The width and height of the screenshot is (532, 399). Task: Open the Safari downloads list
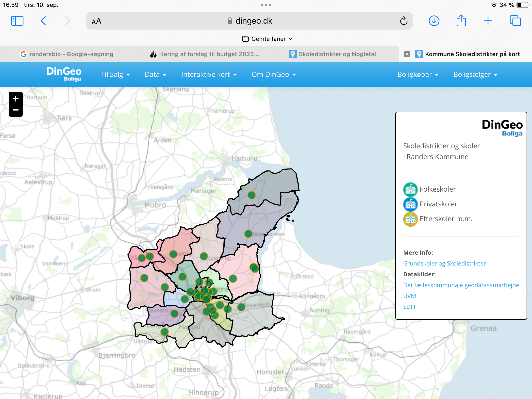[434, 21]
